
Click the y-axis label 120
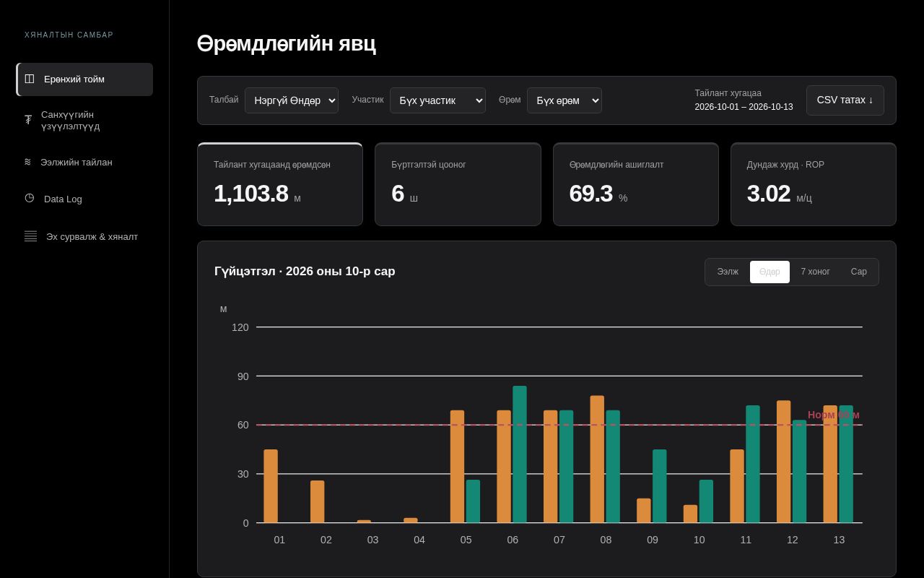[x=240, y=327]
